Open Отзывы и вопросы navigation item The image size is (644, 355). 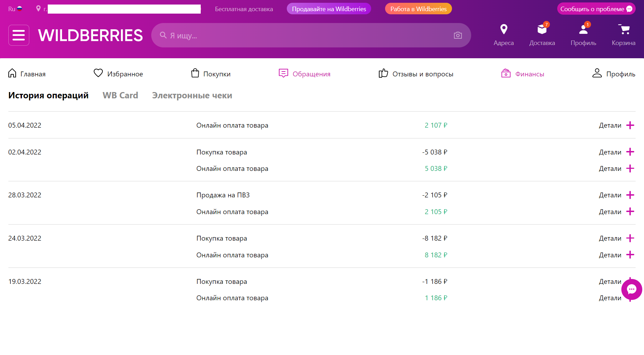click(416, 74)
